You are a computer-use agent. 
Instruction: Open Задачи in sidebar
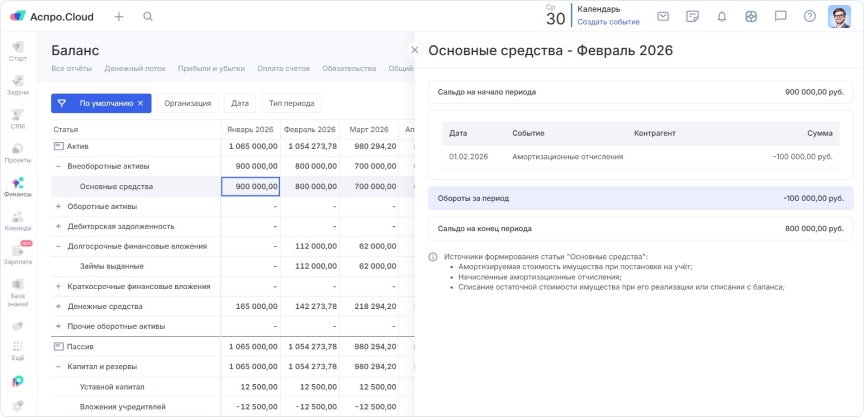18,85
